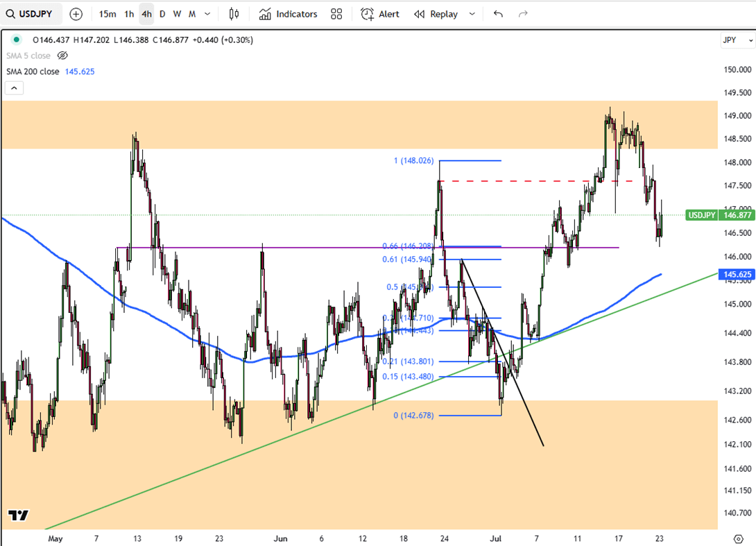Click the redo arrow
The width and height of the screenshot is (756, 546).
(x=523, y=14)
